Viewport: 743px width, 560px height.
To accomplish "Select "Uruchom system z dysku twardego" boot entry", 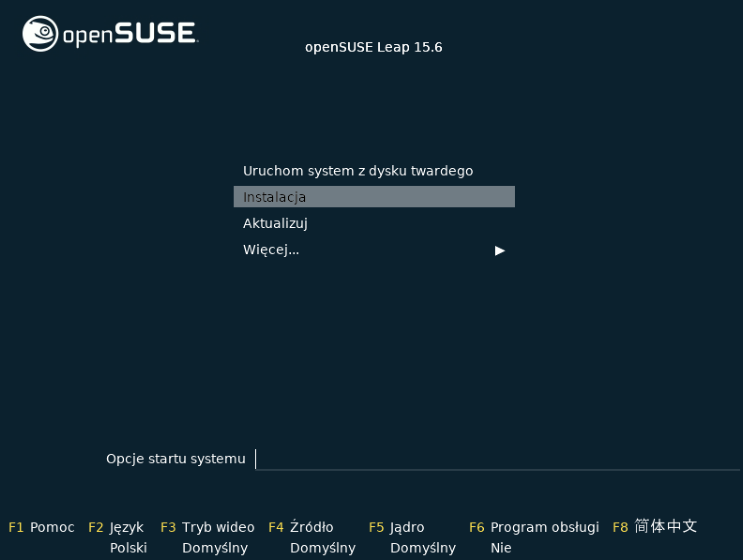I will [x=358, y=171].
